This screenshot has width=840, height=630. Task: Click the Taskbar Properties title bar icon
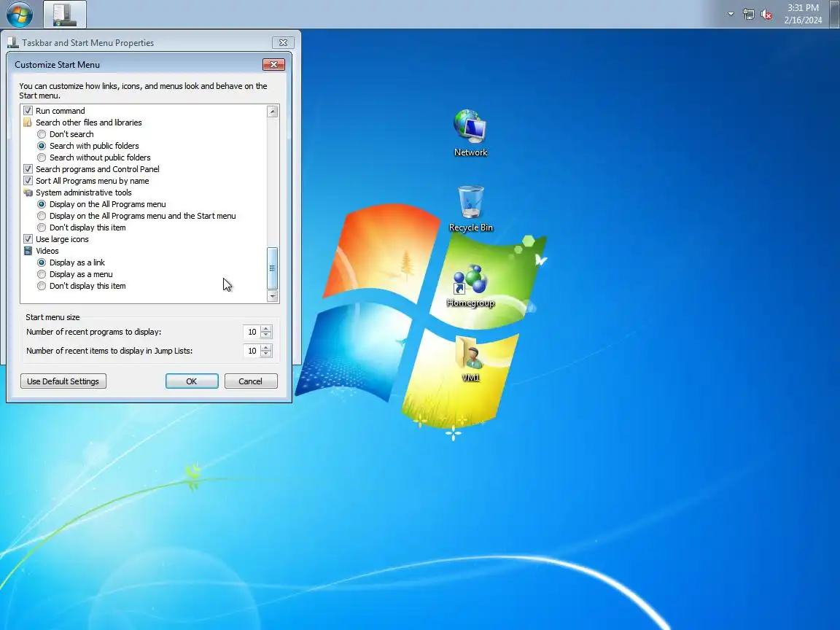(x=13, y=42)
